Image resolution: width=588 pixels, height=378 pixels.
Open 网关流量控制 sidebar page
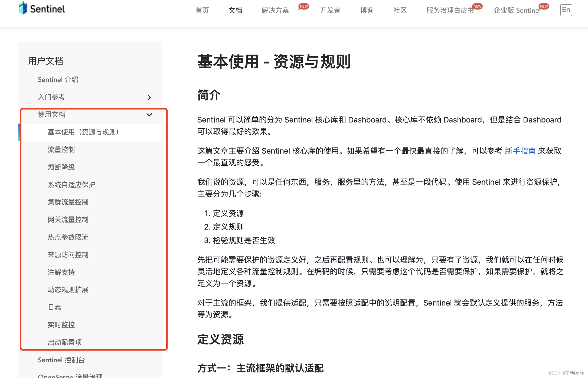[x=68, y=220]
